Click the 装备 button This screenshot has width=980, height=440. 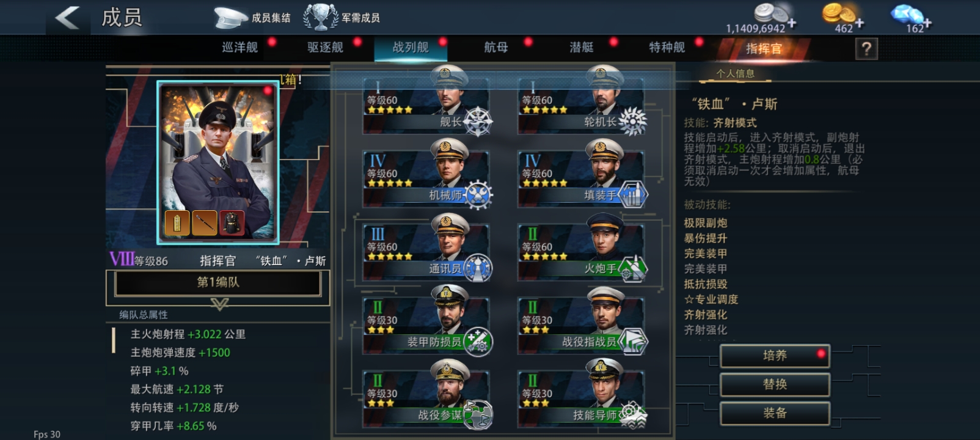(775, 413)
